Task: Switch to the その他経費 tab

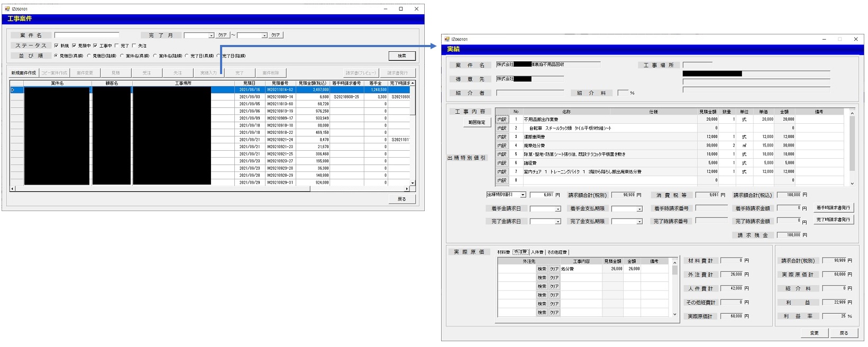Action: (557, 252)
